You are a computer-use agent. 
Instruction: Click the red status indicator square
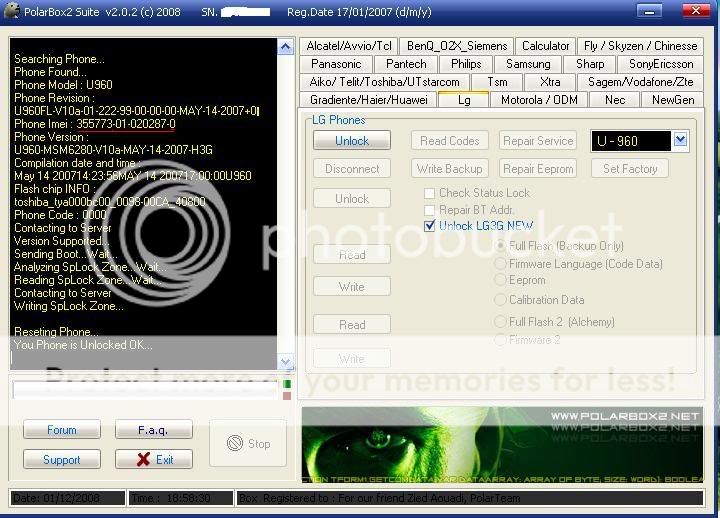coord(287,395)
